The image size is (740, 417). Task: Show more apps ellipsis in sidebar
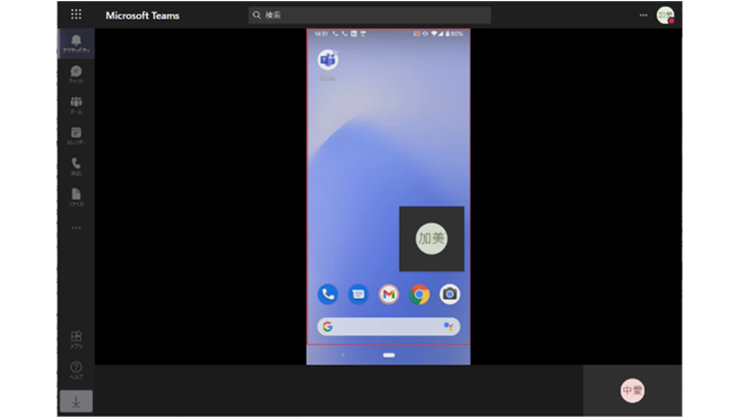click(x=76, y=228)
